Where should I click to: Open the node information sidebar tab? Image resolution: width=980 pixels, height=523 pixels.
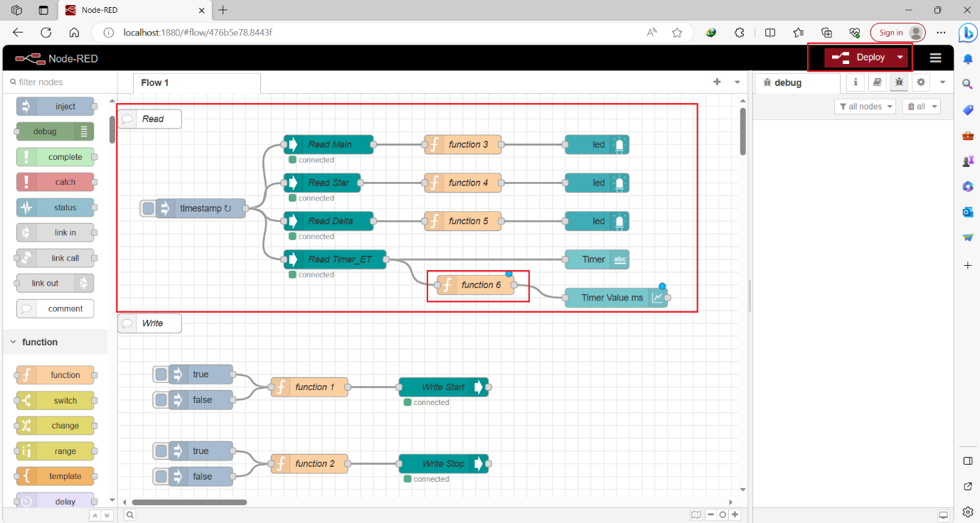coord(855,82)
